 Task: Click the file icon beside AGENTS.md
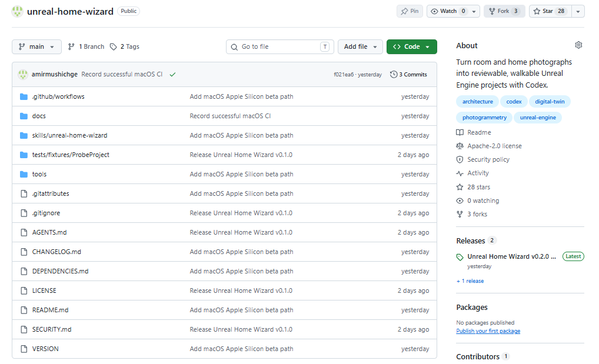tap(24, 233)
